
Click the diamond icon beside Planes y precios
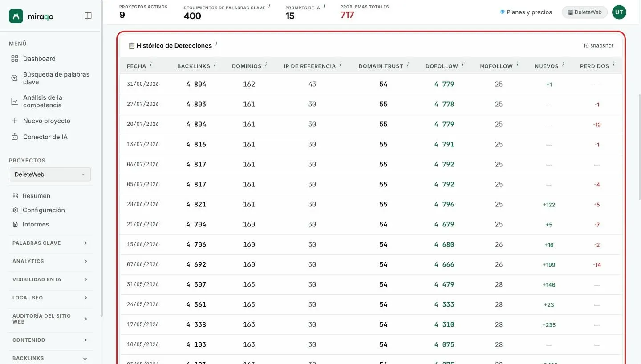tap(502, 12)
